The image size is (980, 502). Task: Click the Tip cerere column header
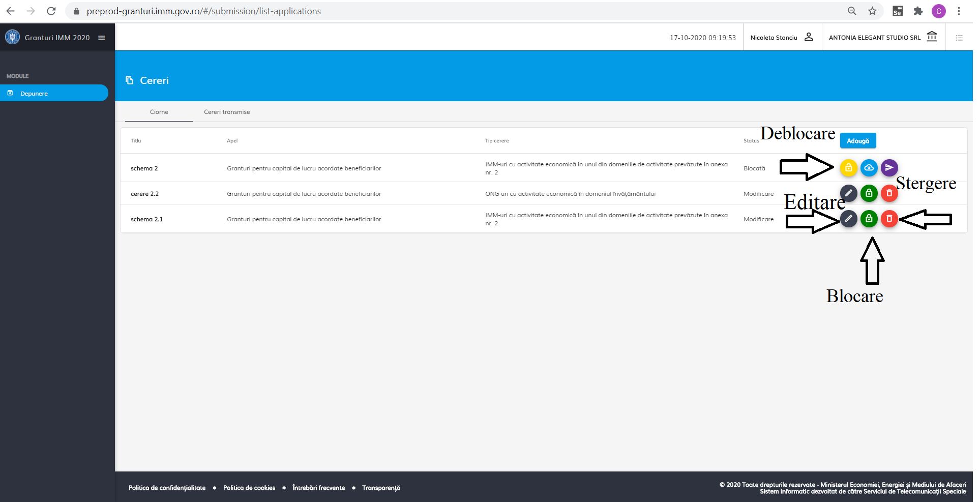click(x=496, y=141)
